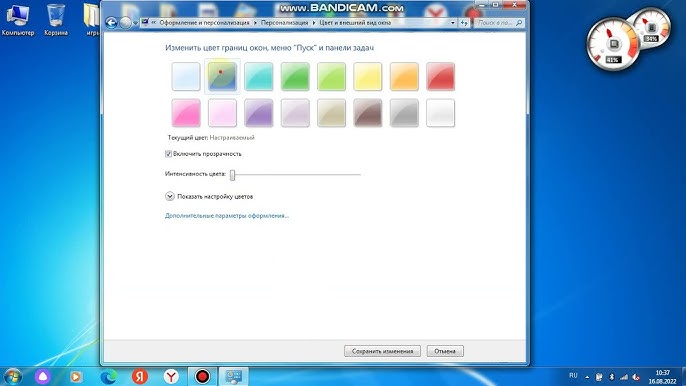Image resolution: width=686 pixels, height=386 pixels.
Task: Switch the RU input language indicator
Action: click(x=573, y=376)
